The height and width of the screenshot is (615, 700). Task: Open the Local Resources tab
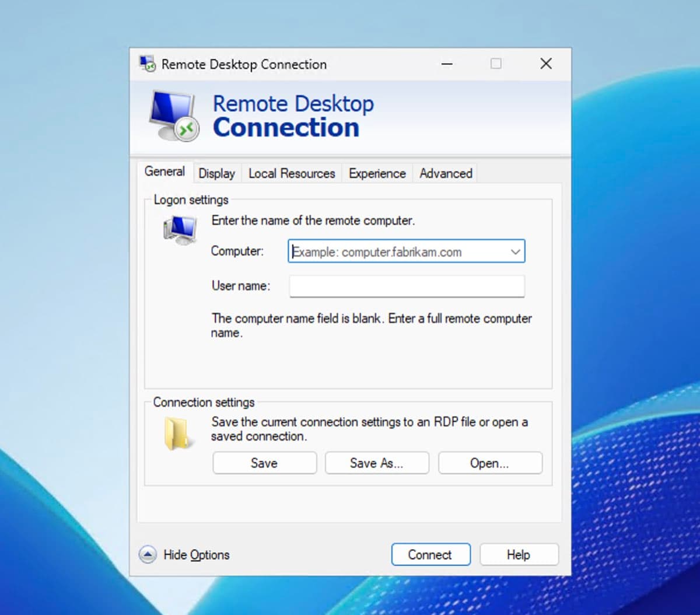(290, 173)
